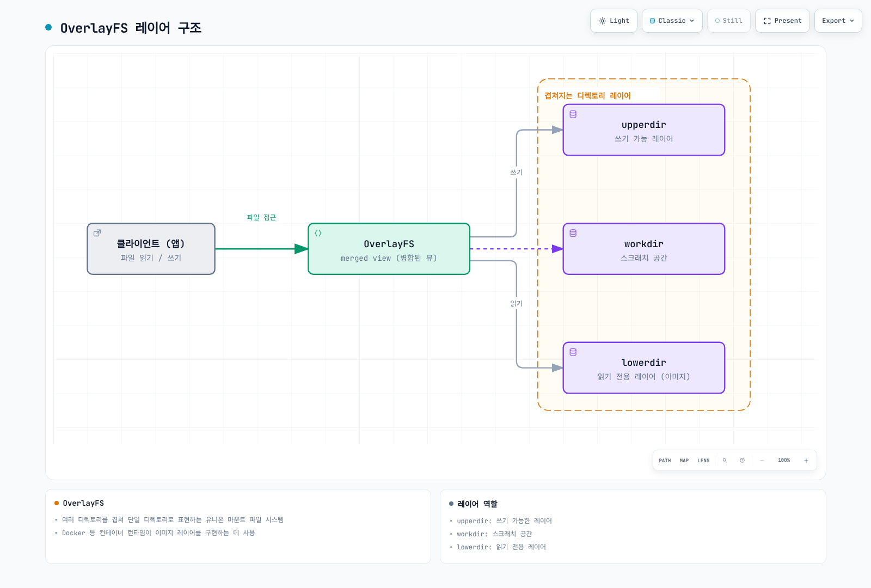The width and height of the screenshot is (871, 588).
Task: Click the search magnifier icon
Action: pyautogui.click(x=725, y=461)
